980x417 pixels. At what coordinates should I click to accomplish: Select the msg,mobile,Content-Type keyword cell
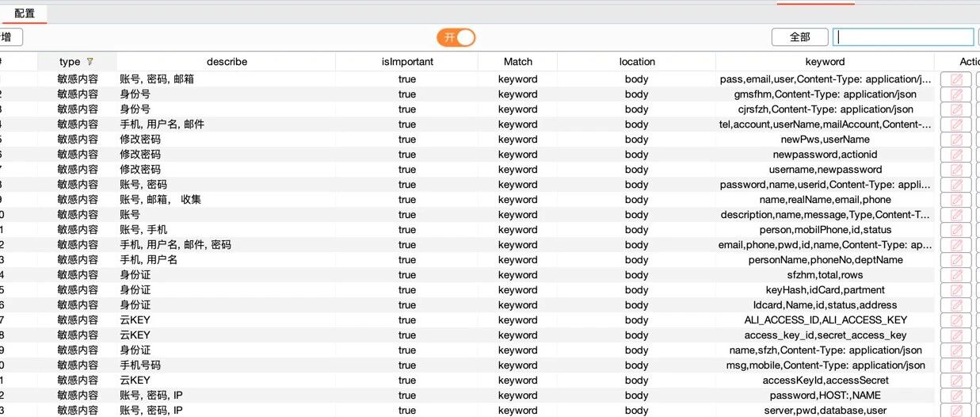(x=825, y=365)
